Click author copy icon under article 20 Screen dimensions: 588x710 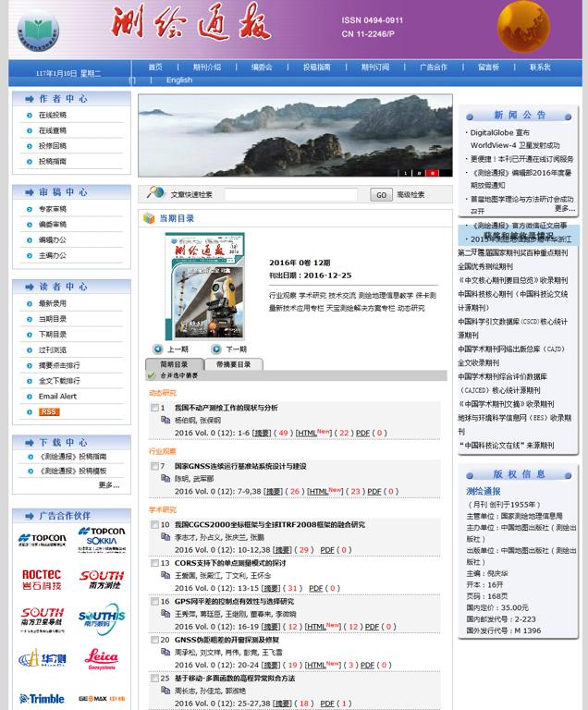[165, 653]
